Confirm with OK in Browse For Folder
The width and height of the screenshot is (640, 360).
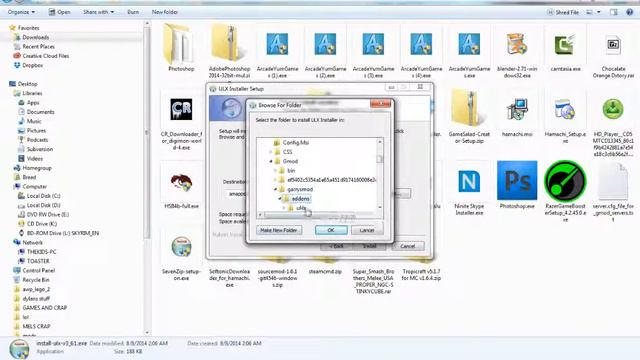331,230
